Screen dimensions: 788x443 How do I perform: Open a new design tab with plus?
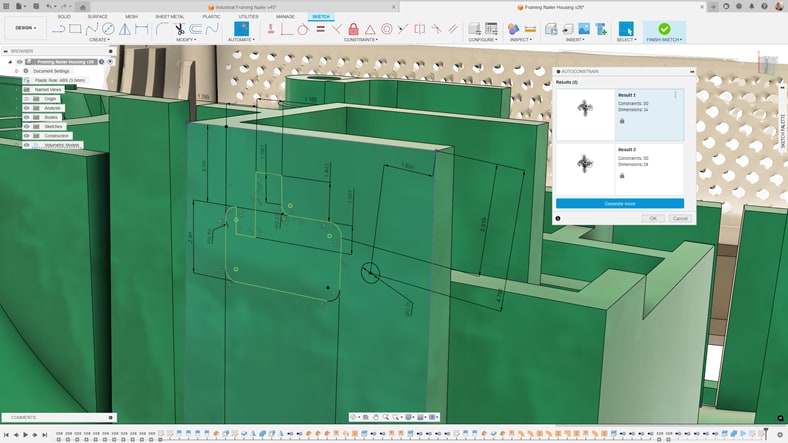tap(713, 7)
